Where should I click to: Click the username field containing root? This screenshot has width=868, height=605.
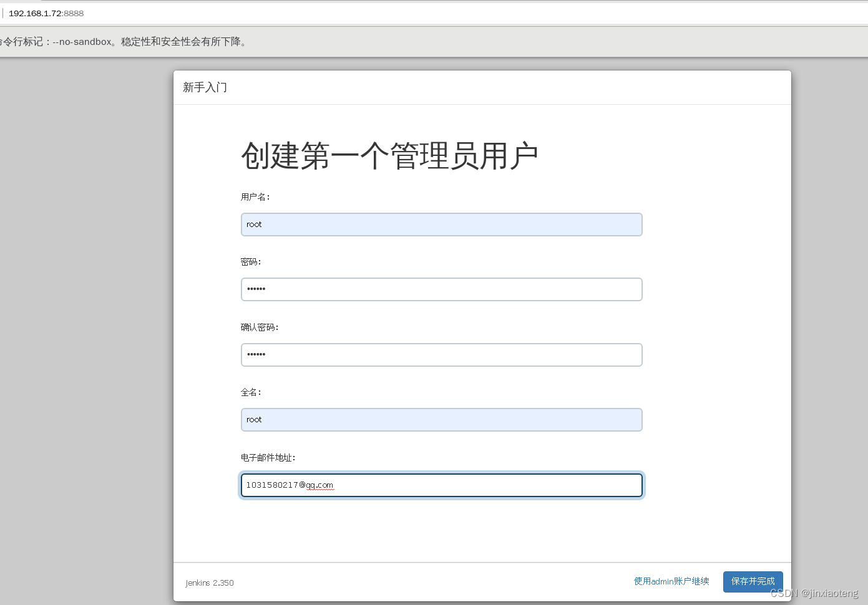(441, 225)
